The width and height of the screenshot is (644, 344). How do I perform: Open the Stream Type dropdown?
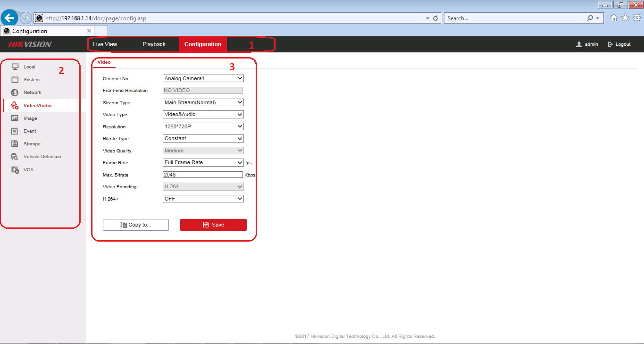coord(203,102)
